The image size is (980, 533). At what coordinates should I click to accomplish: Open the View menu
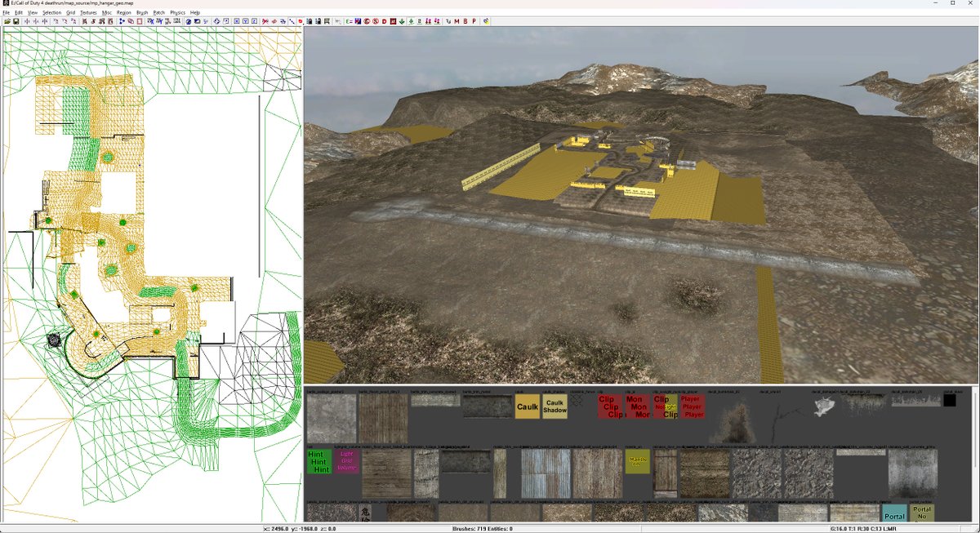tap(33, 13)
